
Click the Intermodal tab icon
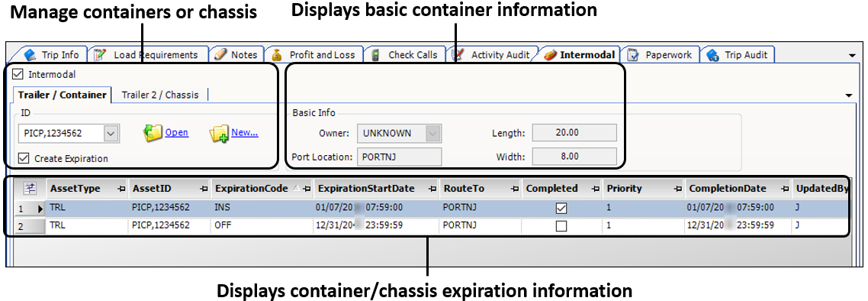coord(550,55)
